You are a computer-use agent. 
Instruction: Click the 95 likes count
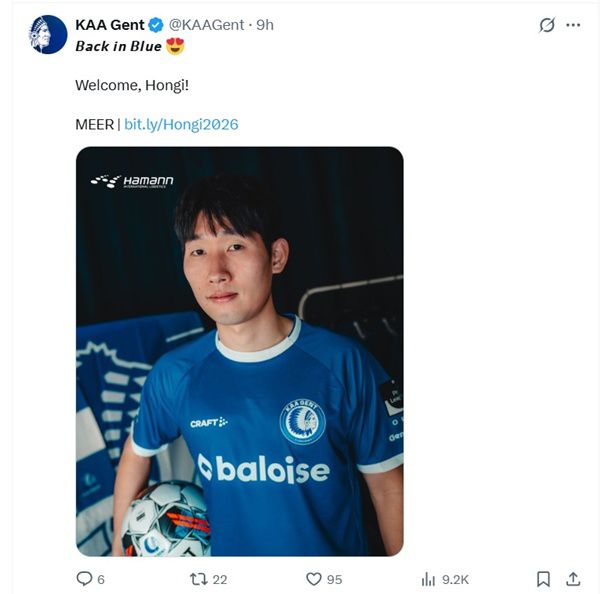334,579
